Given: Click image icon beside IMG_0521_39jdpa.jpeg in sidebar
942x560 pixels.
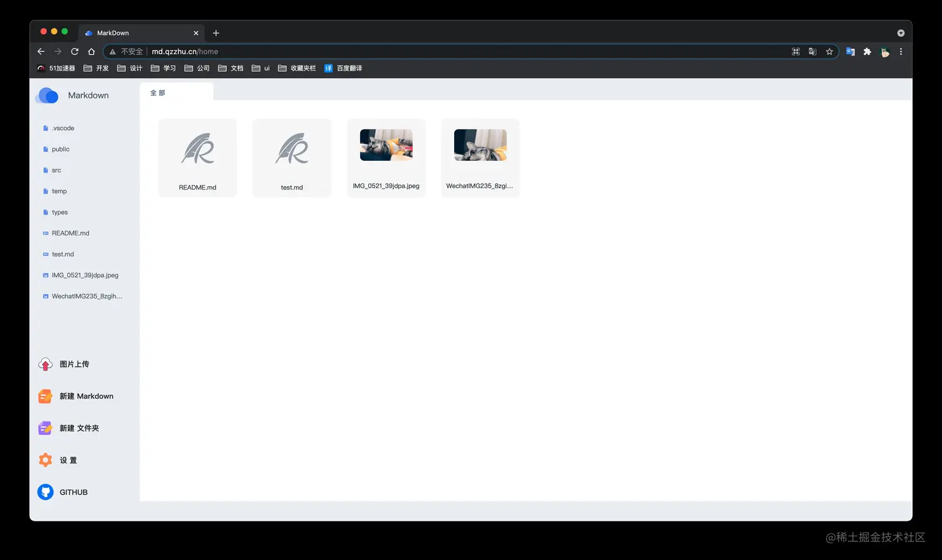Looking at the screenshot, I should [x=45, y=275].
